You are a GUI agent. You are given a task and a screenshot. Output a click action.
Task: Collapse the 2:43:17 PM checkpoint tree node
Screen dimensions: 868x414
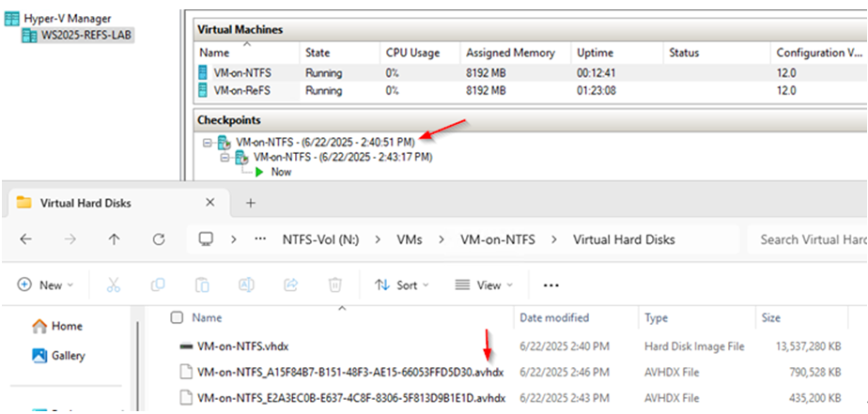225,158
